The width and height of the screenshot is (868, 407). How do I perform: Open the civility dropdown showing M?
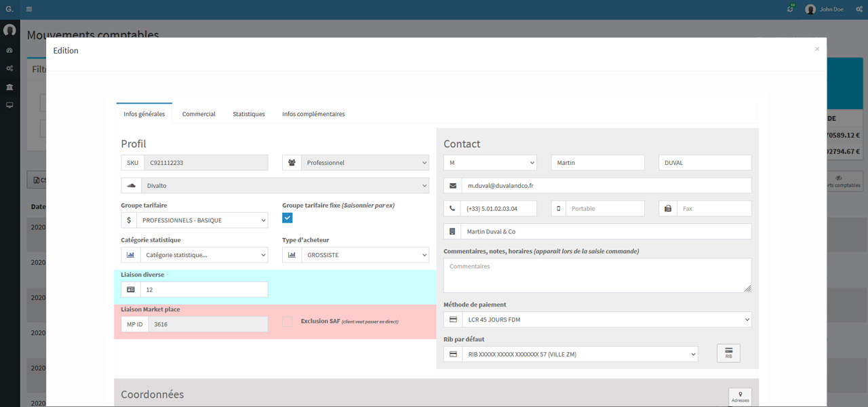[490, 163]
